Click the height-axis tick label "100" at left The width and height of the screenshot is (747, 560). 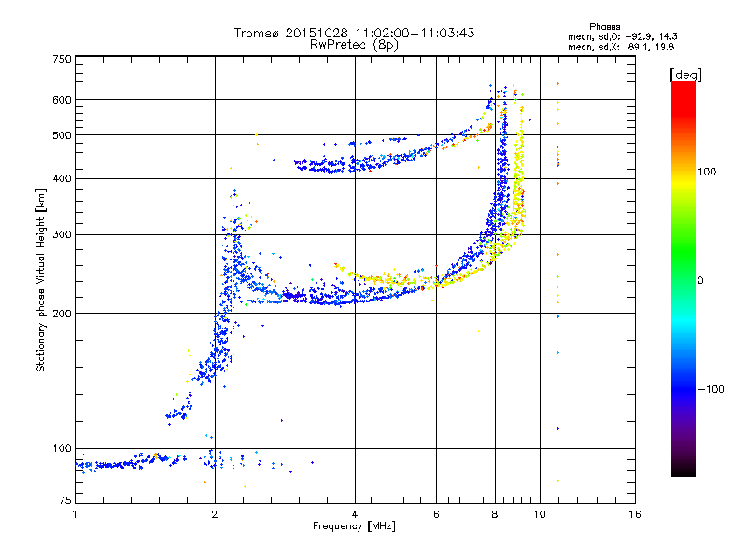tap(62, 448)
